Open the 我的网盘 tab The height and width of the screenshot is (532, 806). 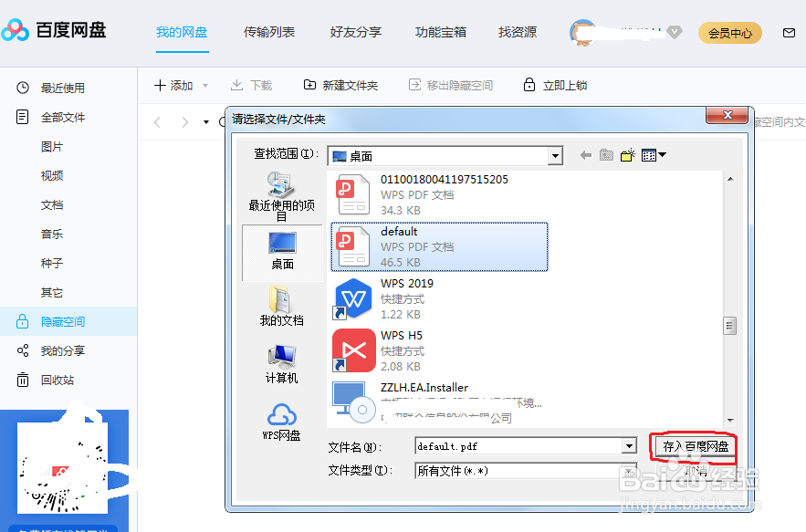point(182,32)
